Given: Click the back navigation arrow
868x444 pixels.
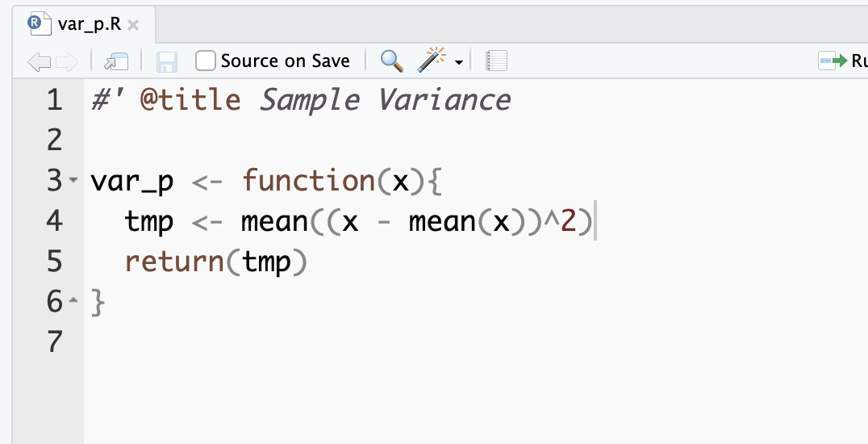Looking at the screenshot, I should (38, 61).
